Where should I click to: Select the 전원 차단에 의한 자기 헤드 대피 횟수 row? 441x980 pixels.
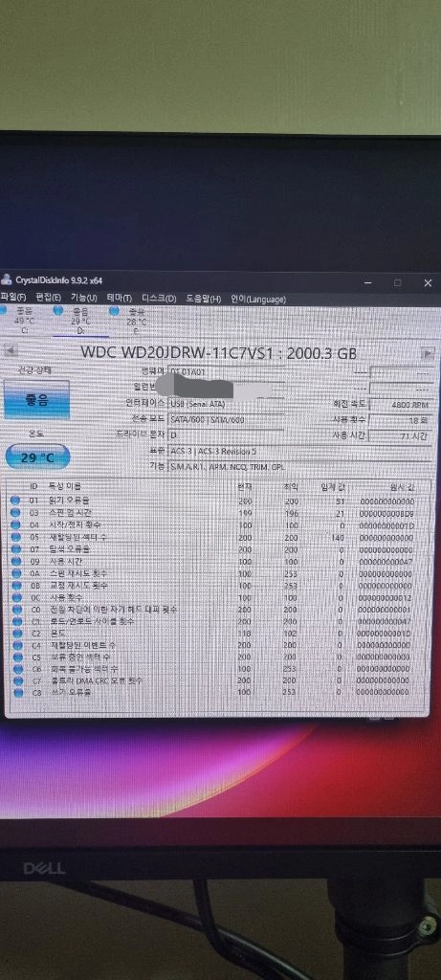click(219, 609)
